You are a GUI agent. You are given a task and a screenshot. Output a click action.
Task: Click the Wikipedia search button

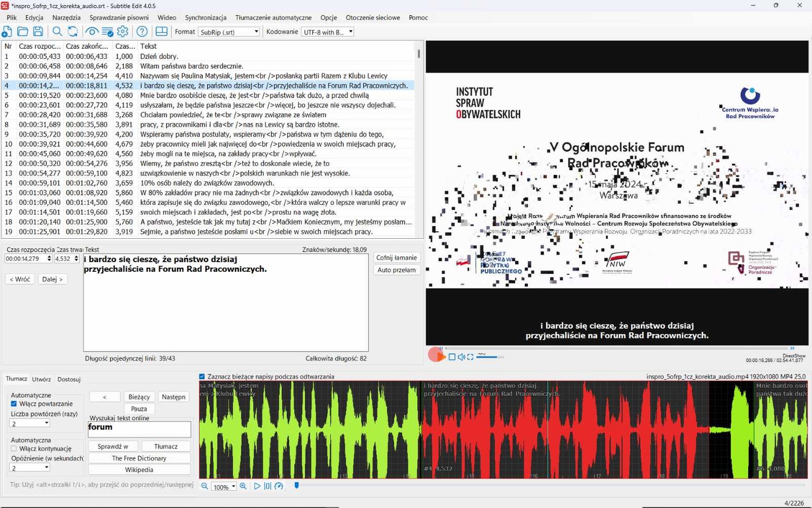[139, 470]
